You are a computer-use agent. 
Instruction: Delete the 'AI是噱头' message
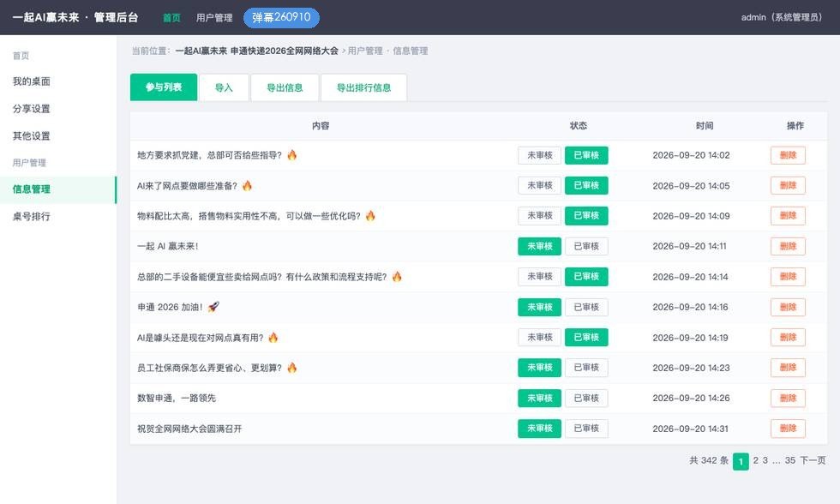click(788, 338)
